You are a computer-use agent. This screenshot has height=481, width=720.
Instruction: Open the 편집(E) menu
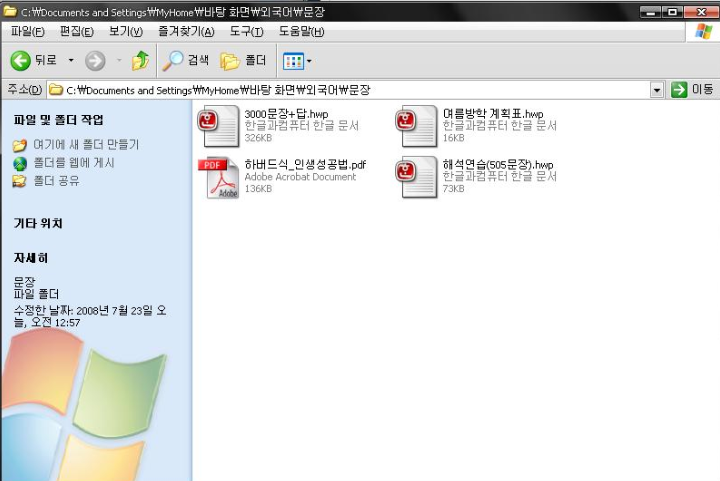(77, 32)
